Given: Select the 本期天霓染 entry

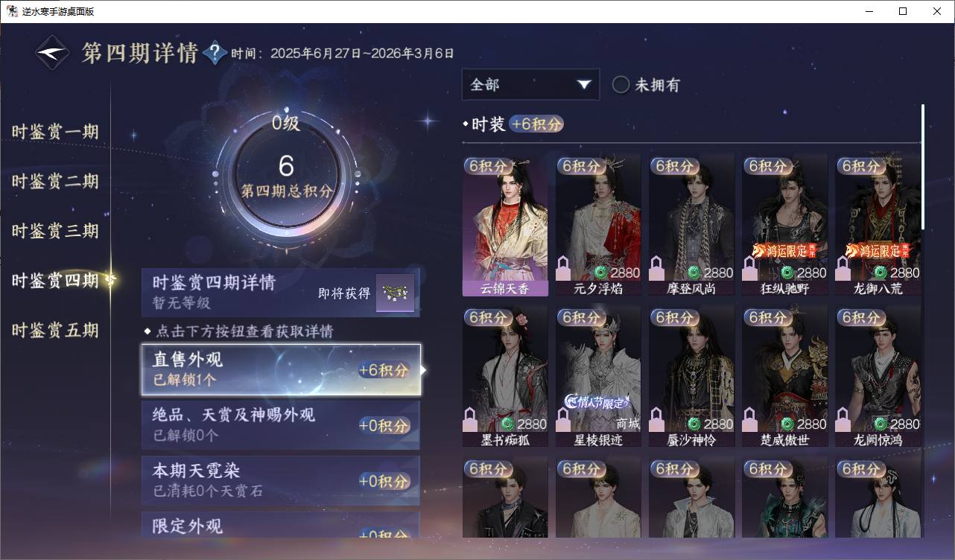Looking at the screenshot, I should pyautogui.click(x=281, y=480).
